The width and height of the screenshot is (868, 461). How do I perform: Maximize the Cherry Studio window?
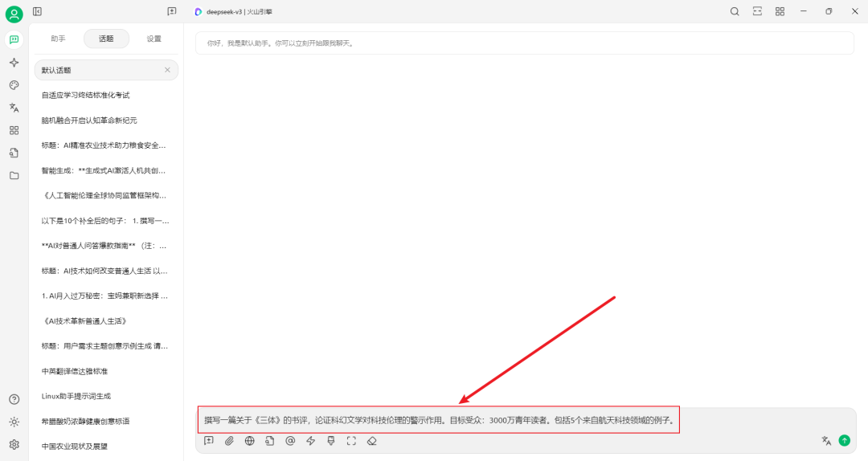pyautogui.click(x=829, y=11)
